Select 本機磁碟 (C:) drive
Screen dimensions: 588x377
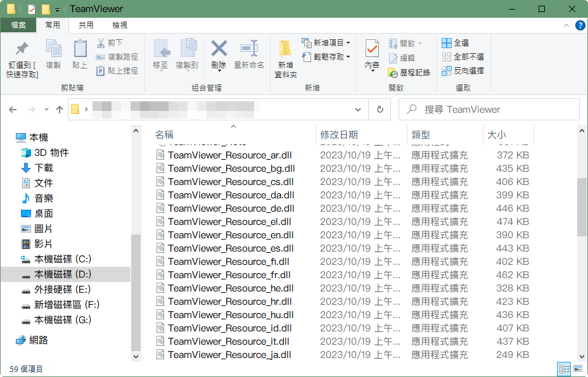56,259
